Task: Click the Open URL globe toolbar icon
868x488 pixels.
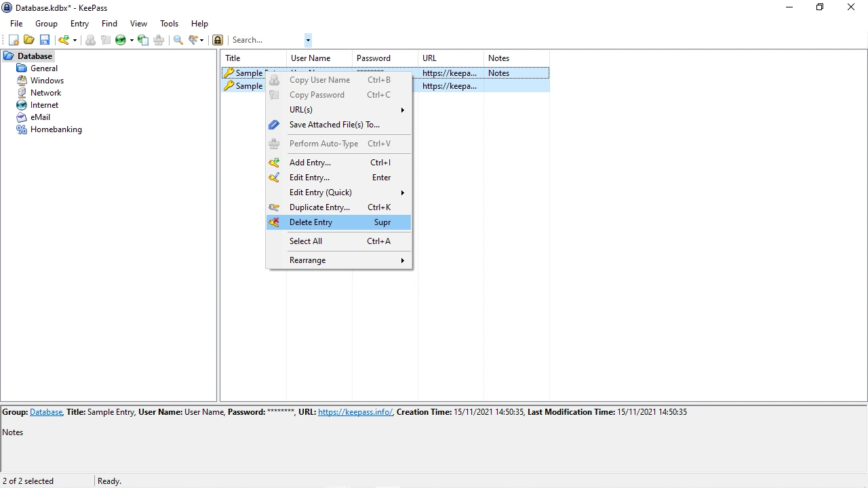Action: pos(121,40)
